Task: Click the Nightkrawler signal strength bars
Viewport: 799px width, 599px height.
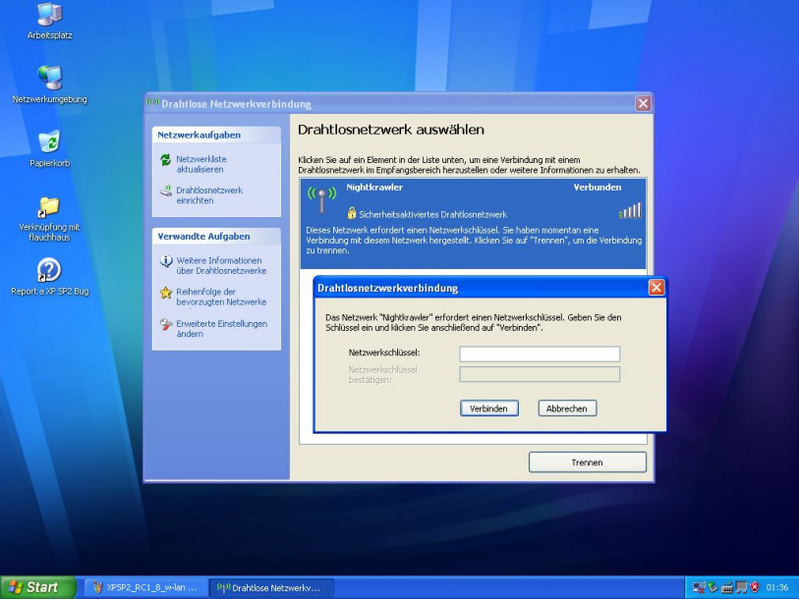Action: coord(630,210)
